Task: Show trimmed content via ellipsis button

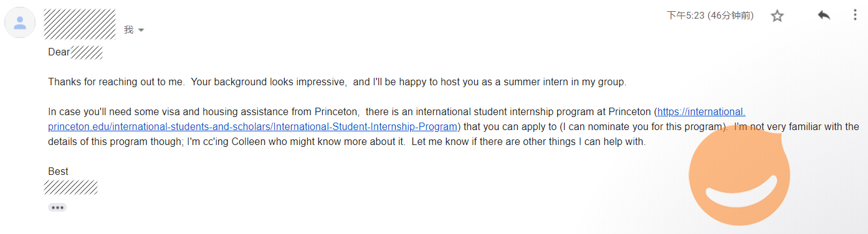Action: coord(57,207)
